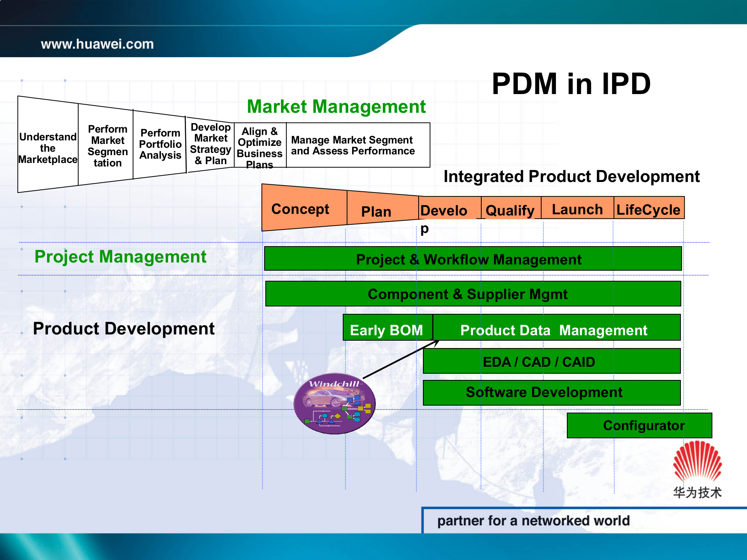Click the PDM in IPD title

pos(571,84)
